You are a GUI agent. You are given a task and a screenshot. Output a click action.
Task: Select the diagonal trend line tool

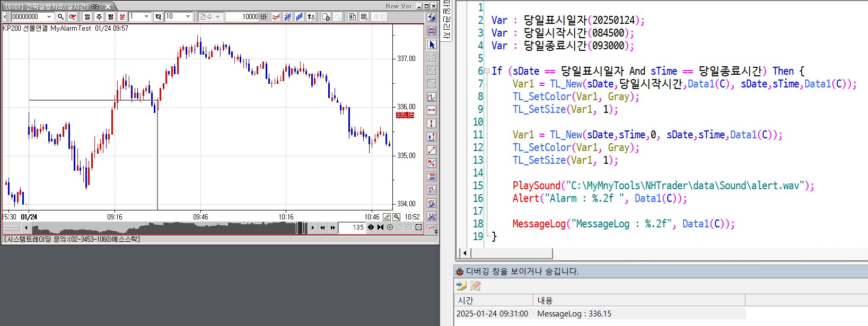point(432,150)
